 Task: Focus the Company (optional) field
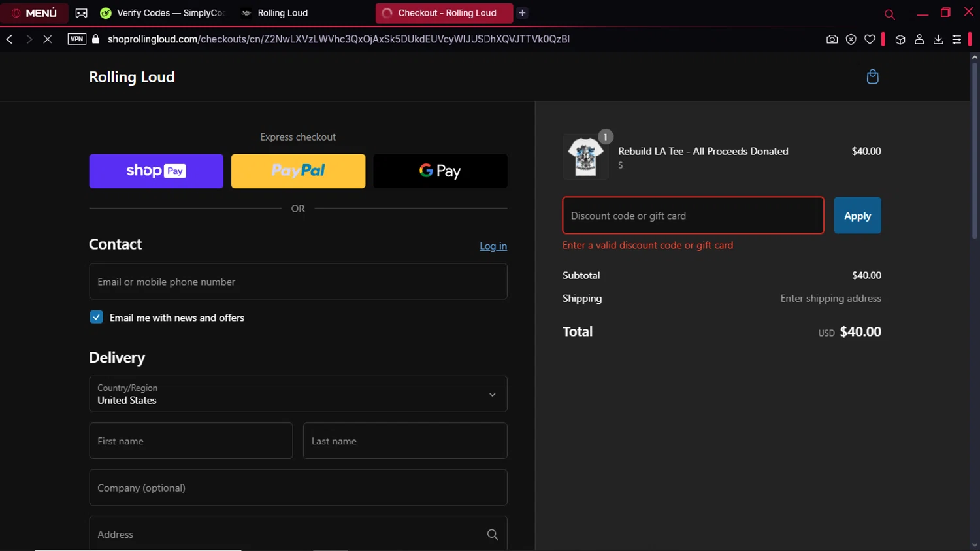click(x=298, y=488)
